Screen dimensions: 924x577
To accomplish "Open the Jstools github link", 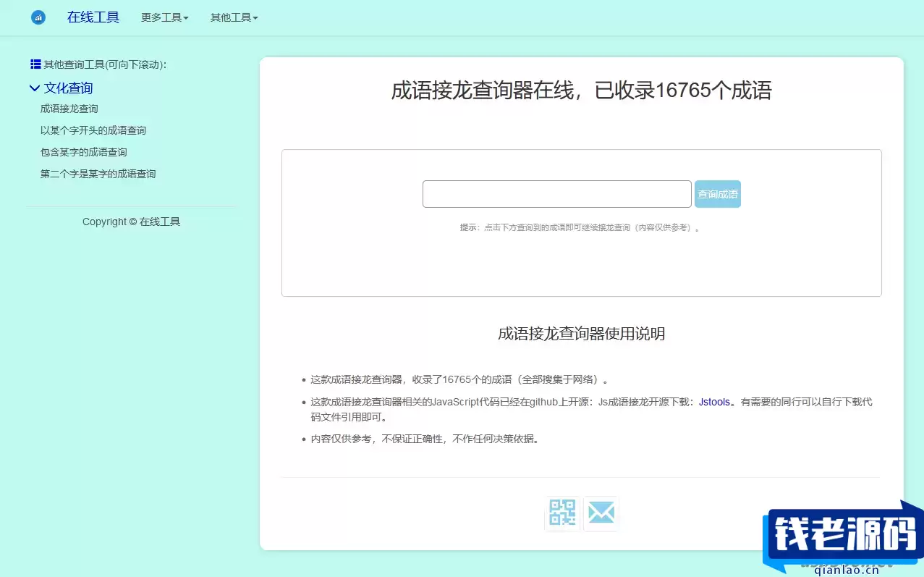I will point(714,402).
